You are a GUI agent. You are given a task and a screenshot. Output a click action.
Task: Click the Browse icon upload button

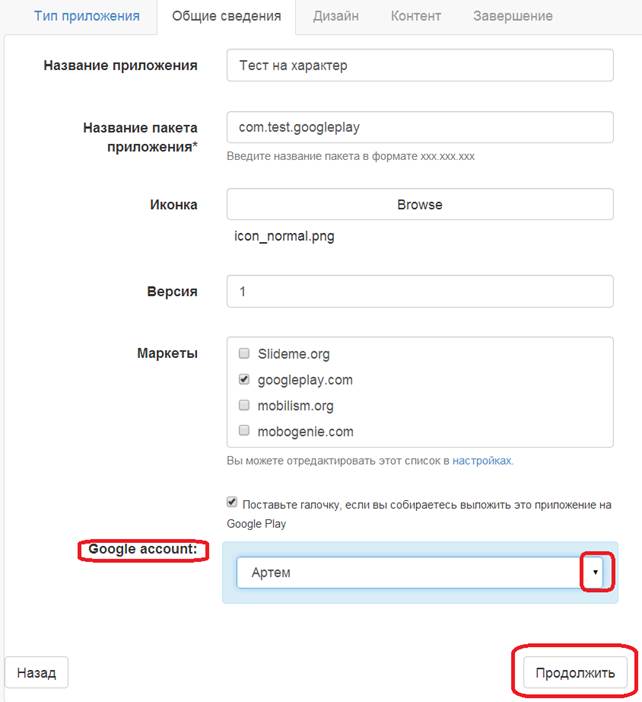[x=419, y=204]
